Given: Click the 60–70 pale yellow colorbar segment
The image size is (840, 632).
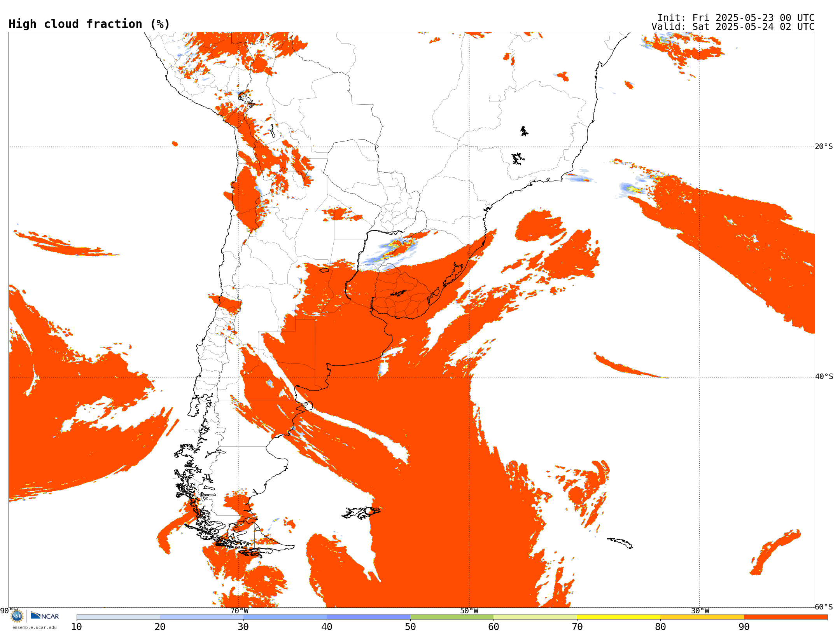Looking at the screenshot, I should 535,617.
